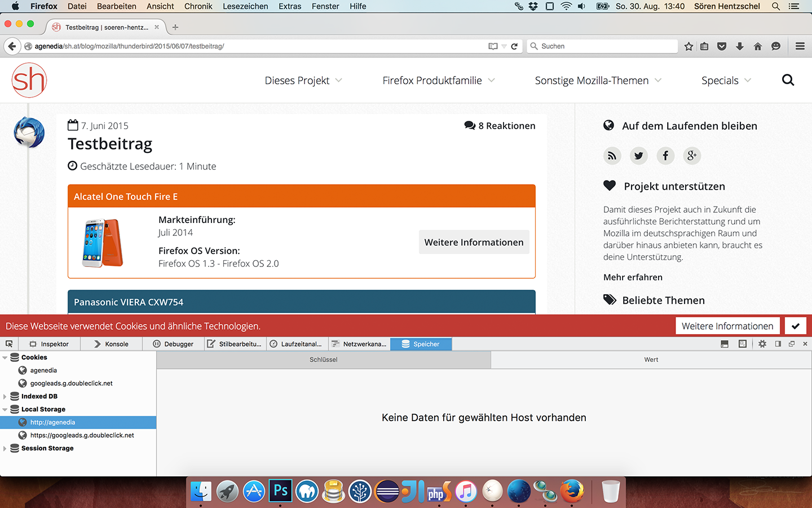Switch to the Stilbearbeitung tab

[235, 344]
